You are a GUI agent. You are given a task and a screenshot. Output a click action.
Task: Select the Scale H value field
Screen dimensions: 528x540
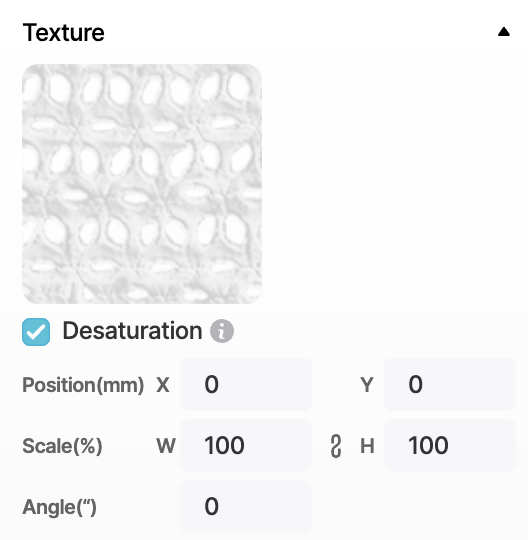tap(450, 446)
